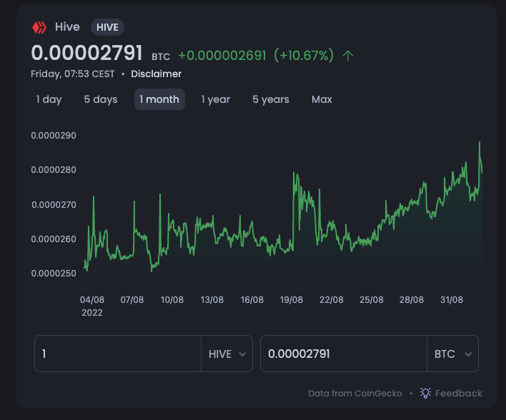The image size is (506, 420).
Task: Click the 19/08 date label
Action: click(292, 300)
